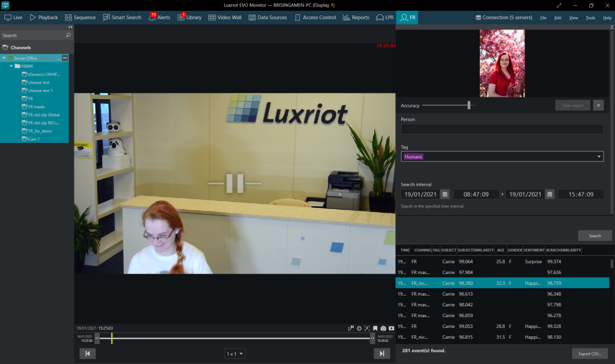Take snapshot with camera icon
This screenshot has width=615, height=364.
coord(383,329)
